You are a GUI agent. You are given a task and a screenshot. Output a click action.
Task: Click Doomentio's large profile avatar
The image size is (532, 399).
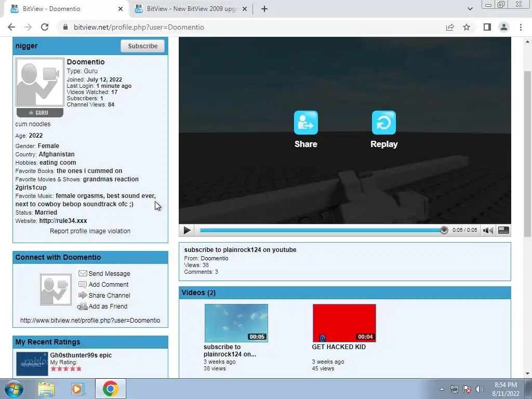click(39, 82)
